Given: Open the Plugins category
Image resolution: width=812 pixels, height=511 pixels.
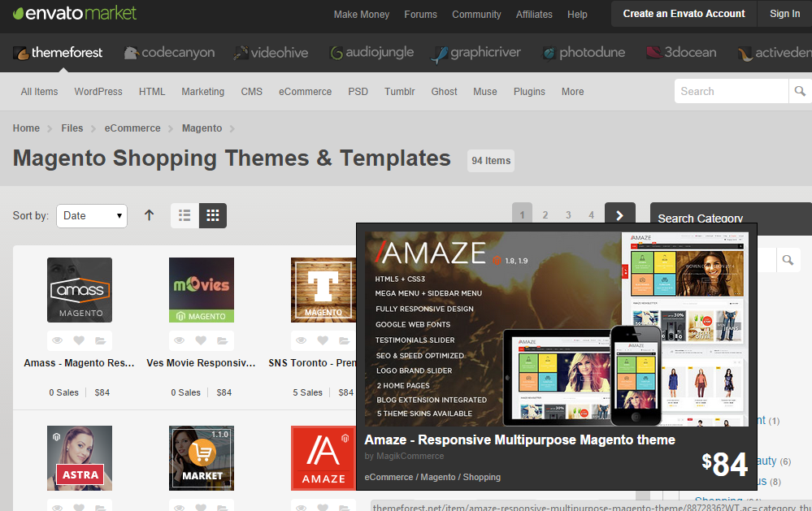Looking at the screenshot, I should (x=529, y=92).
